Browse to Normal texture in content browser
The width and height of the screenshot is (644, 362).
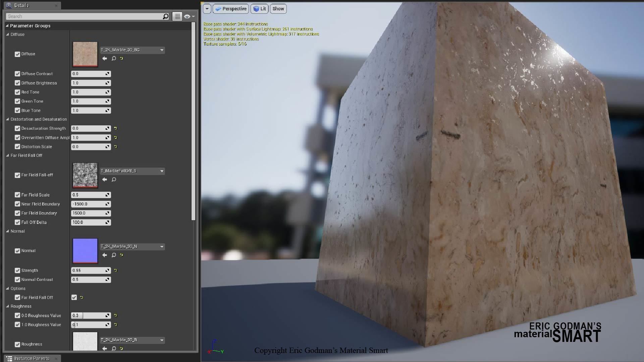click(114, 255)
